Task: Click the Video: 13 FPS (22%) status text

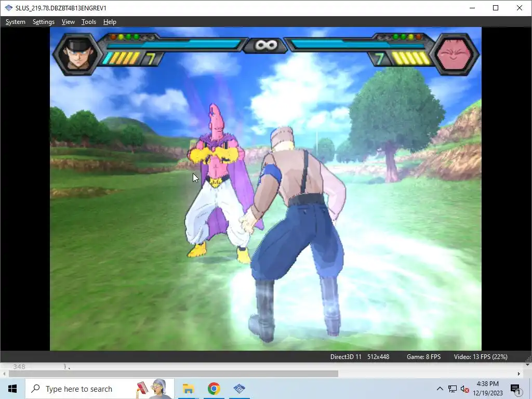Action: (481, 356)
